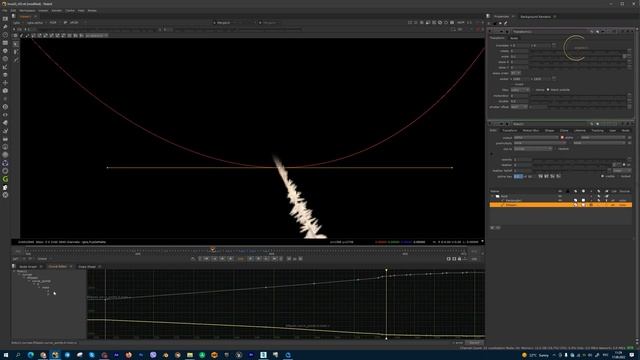The width and height of the screenshot is (640, 360).
Task: Open the Draw nodes toolbar menu
Action: pos(5,27)
